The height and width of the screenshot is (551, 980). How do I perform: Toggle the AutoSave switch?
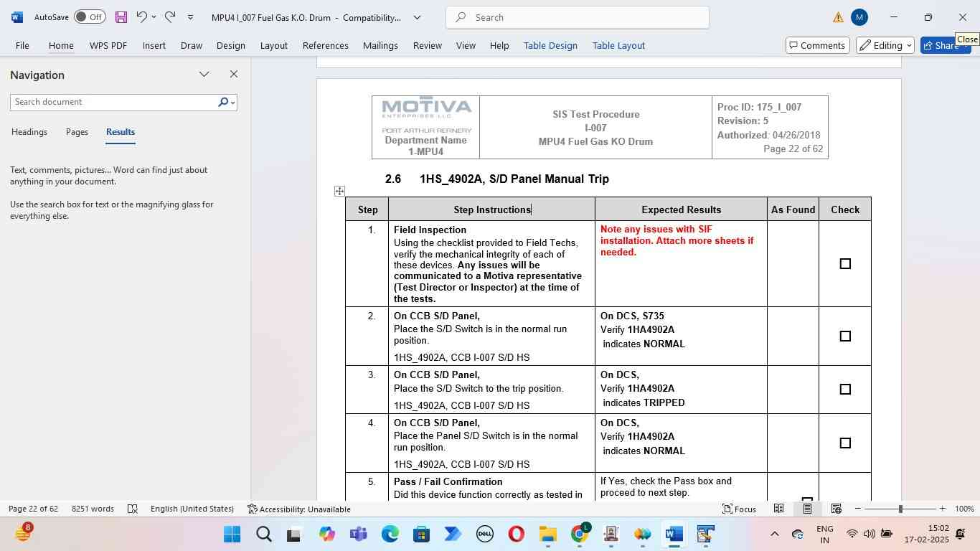90,17
